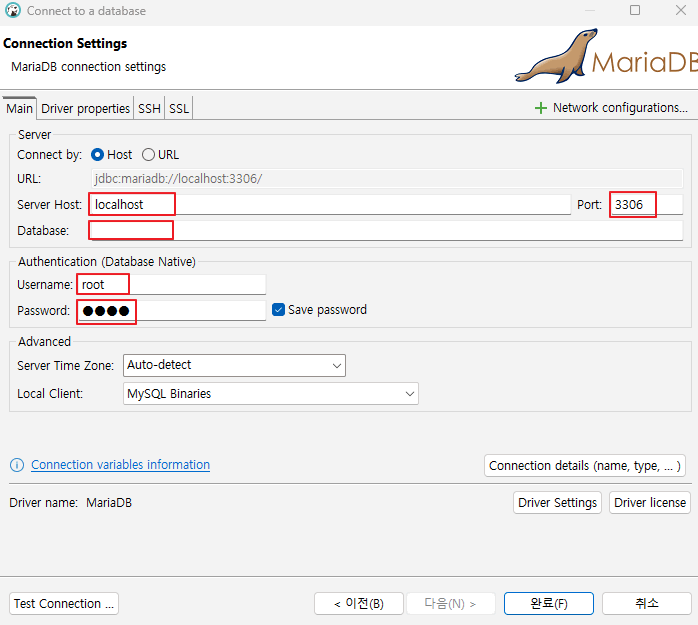The width and height of the screenshot is (698, 625).
Task: Go back with the 이전(B) button
Action: click(x=359, y=604)
